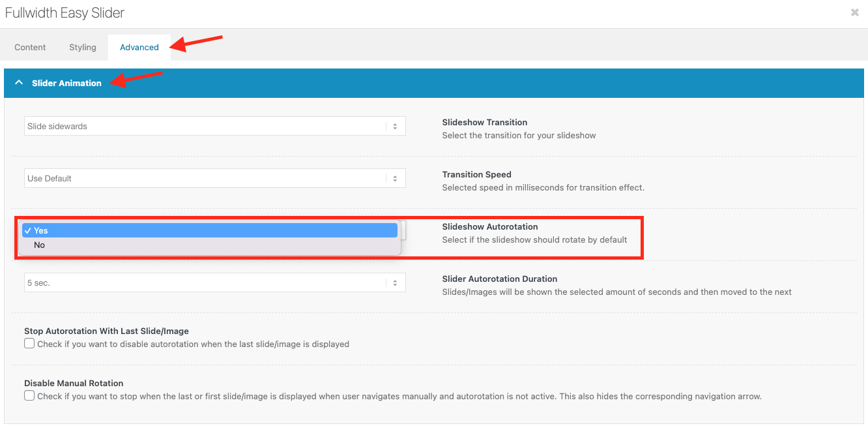Enable Stop Autorotation With Last Slide checkbox
The width and height of the screenshot is (868, 426).
click(x=29, y=343)
